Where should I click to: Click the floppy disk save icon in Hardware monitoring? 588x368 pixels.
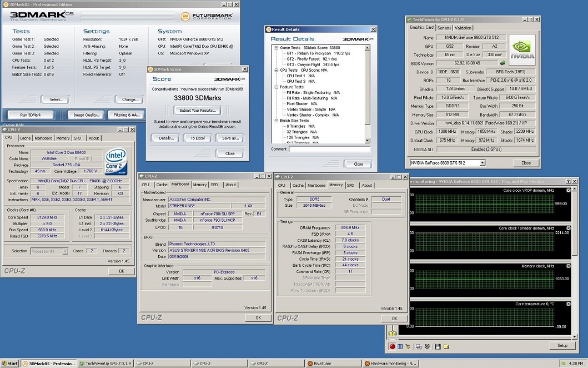(x=438, y=346)
